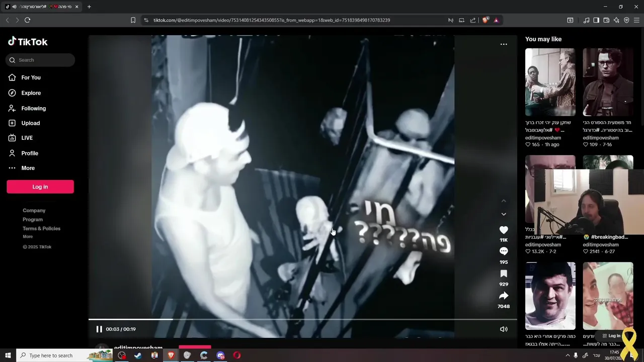Image resolution: width=644 pixels, height=362 pixels.
Task: Open the Explore page
Action: pos(24,93)
